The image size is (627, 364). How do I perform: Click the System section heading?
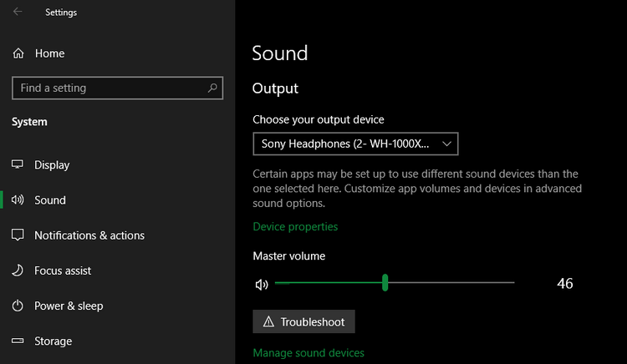(29, 122)
